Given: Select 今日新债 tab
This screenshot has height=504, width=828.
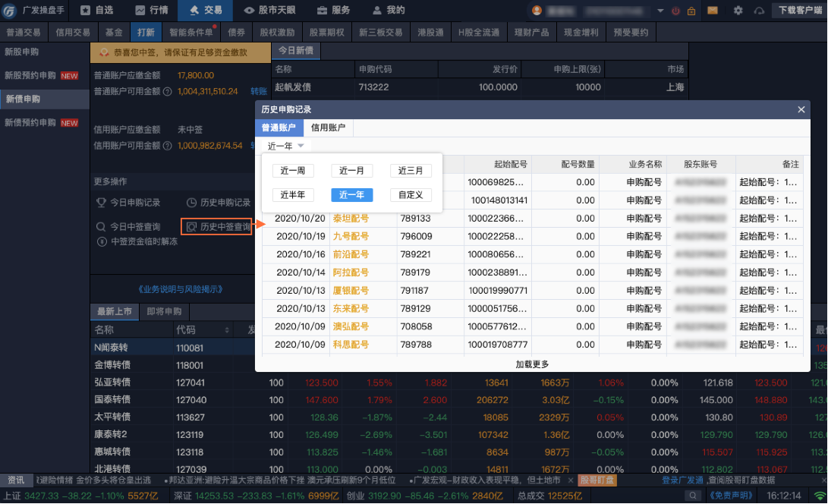Looking at the screenshot, I should 296,51.
